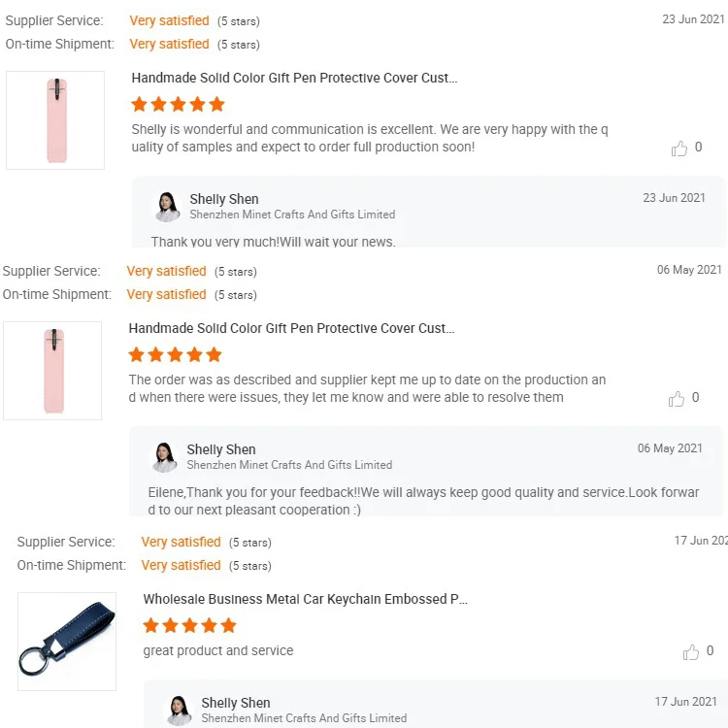Click the name 'Shelly Shen' in the 23 Jun reply
The width and height of the screenshot is (728, 728).
click(224, 199)
